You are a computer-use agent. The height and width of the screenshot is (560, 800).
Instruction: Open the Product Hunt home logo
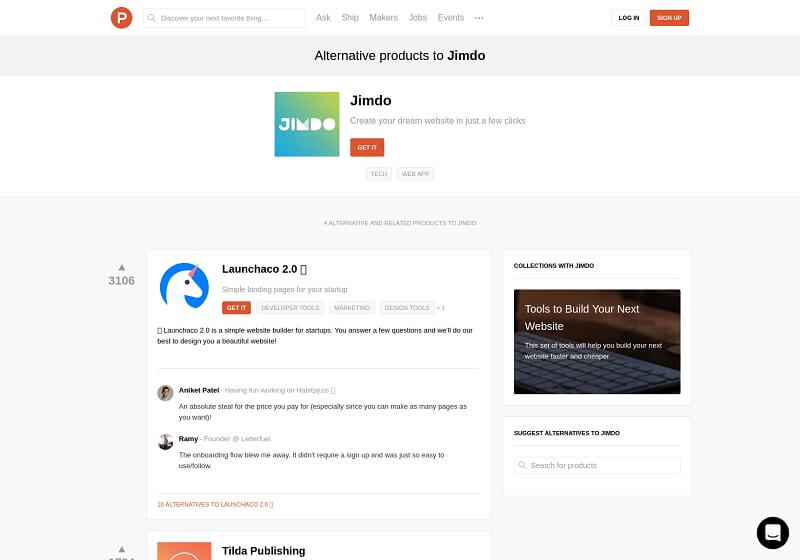point(121,18)
